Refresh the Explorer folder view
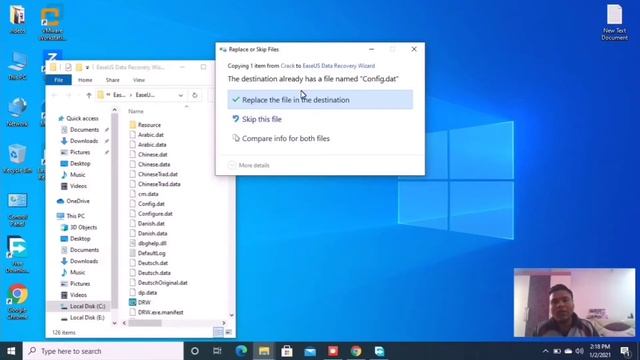The height and width of the screenshot is (360, 640). click(x=195, y=95)
